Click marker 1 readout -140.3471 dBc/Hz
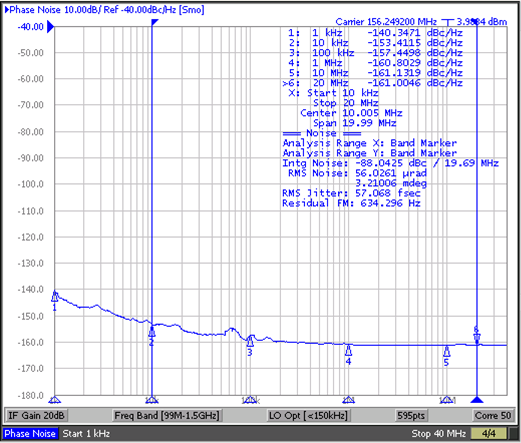 pyautogui.click(x=415, y=33)
